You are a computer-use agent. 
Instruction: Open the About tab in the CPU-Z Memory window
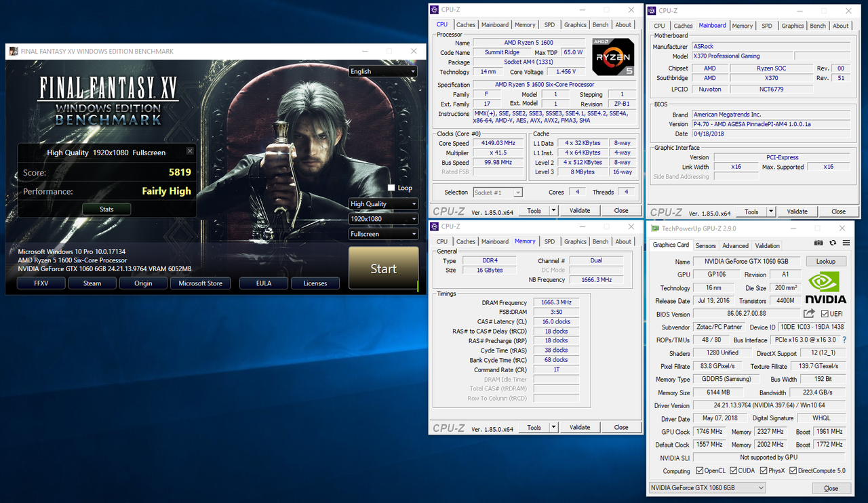click(x=623, y=241)
